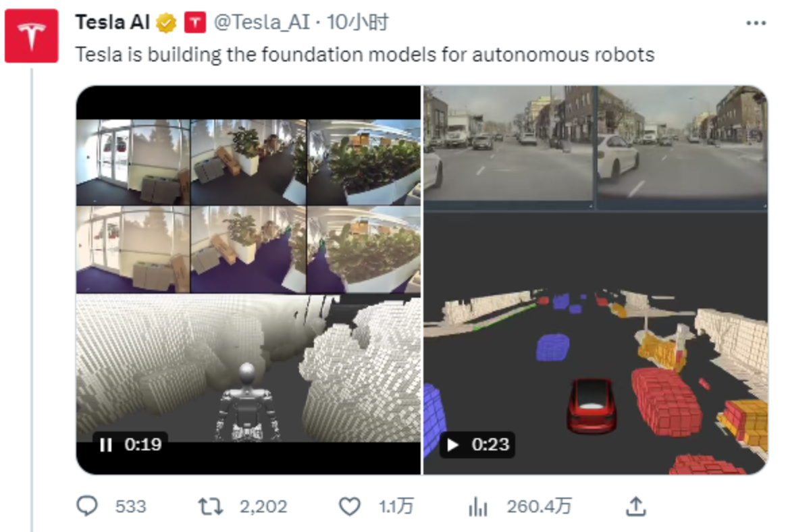The width and height of the screenshot is (786, 532).
Task: Click the share upload icon
Action: (x=635, y=506)
